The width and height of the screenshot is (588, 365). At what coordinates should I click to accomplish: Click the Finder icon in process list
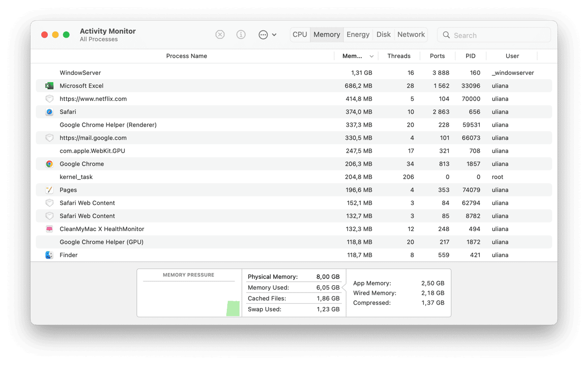(49, 255)
